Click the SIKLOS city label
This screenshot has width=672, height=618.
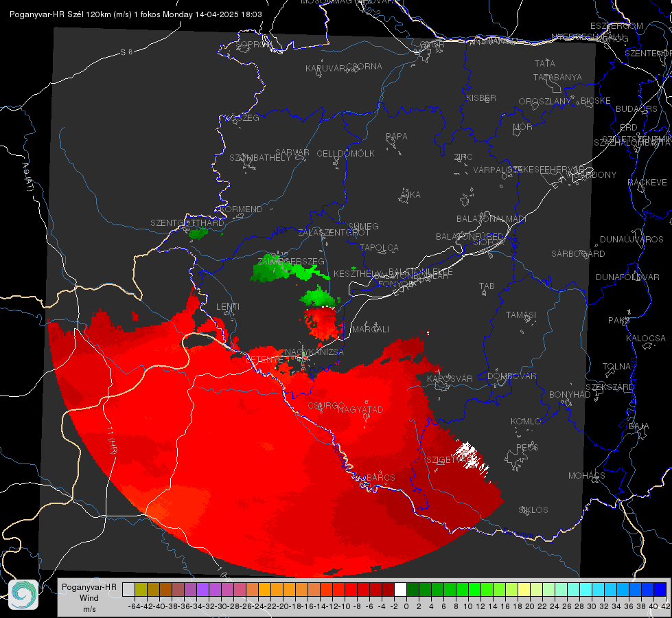(x=533, y=510)
